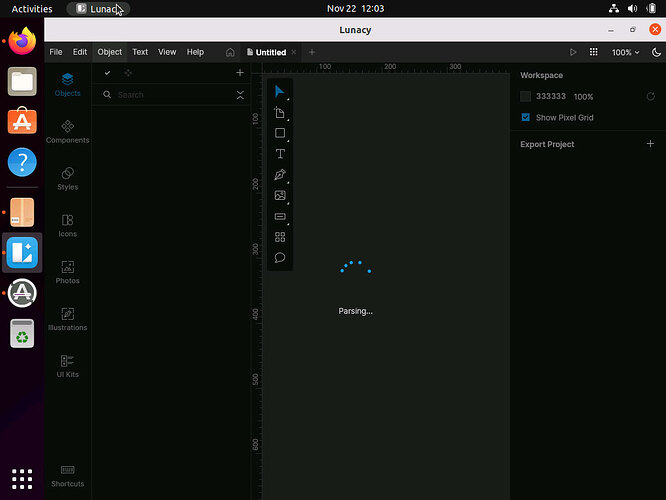The height and width of the screenshot is (500, 666).
Task: Open Files manager from the dock
Action: point(22,81)
